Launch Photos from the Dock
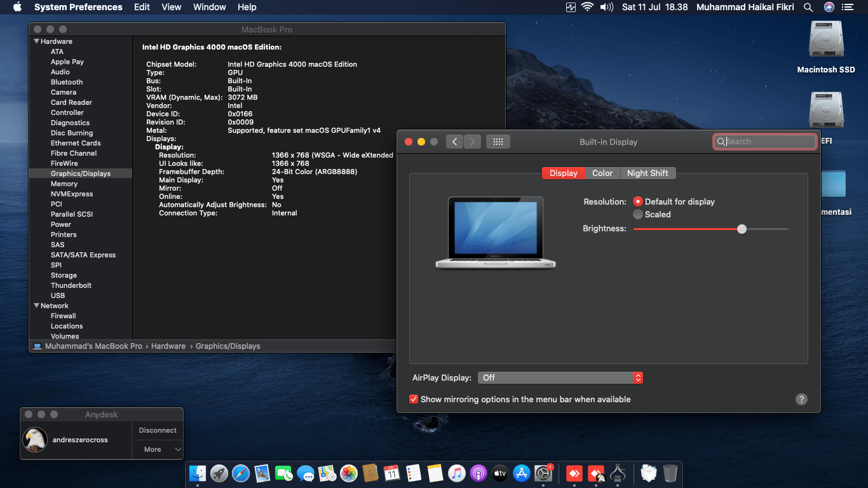This screenshot has width=868, height=488. tap(349, 473)
